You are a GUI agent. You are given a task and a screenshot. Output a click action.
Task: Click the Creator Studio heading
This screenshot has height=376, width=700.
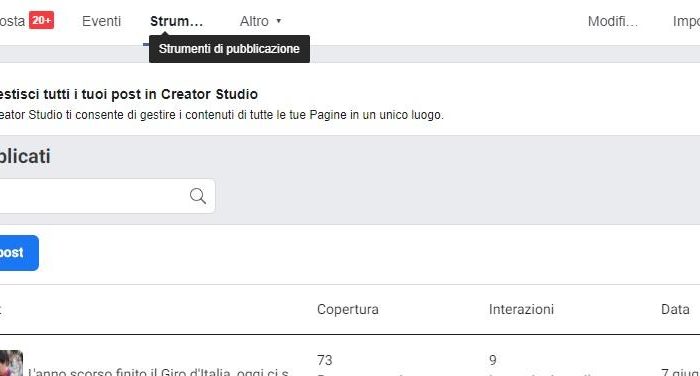point(129,94)
